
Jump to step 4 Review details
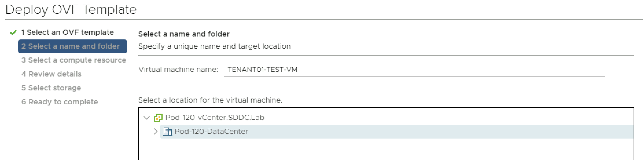pyautogui.click(x=51, y=74)
